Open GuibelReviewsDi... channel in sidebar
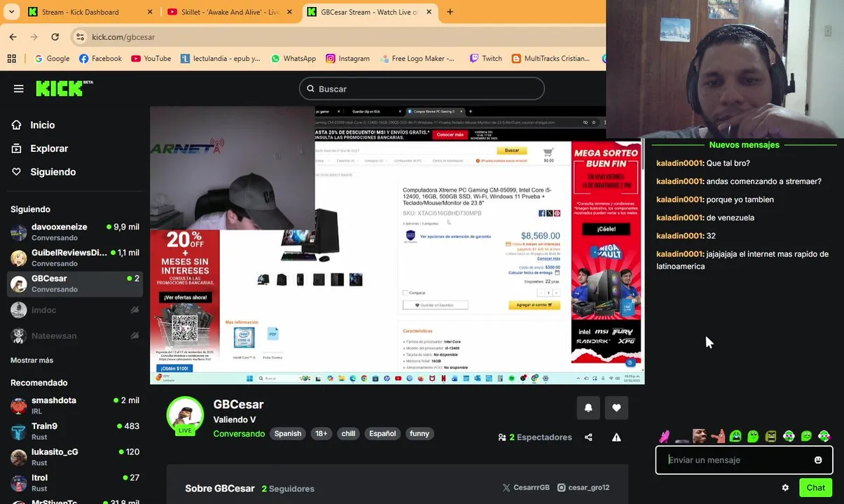The width and height of the screenshot is (844, 504). 75,258
